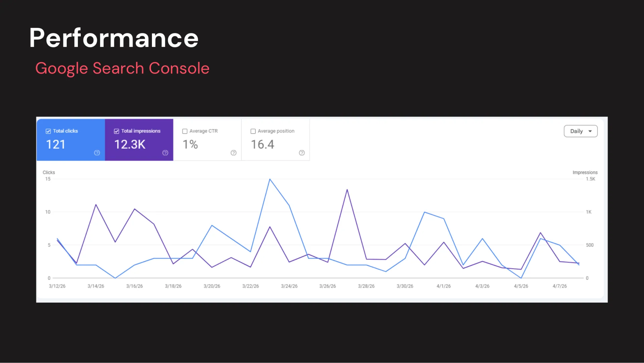Screen dimensions: 644x363
Task: Click the 3/26/26 date label
Action: coord(328,286)
